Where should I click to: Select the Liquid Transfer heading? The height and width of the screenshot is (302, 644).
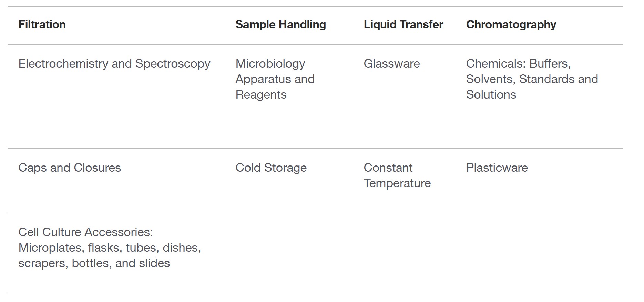click(x=403, y=24)
